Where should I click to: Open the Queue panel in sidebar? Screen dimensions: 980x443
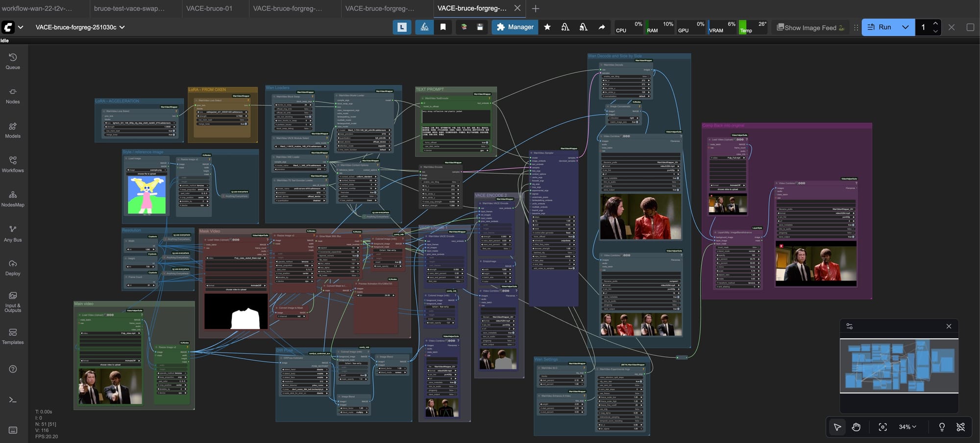(x=13, y=61)
